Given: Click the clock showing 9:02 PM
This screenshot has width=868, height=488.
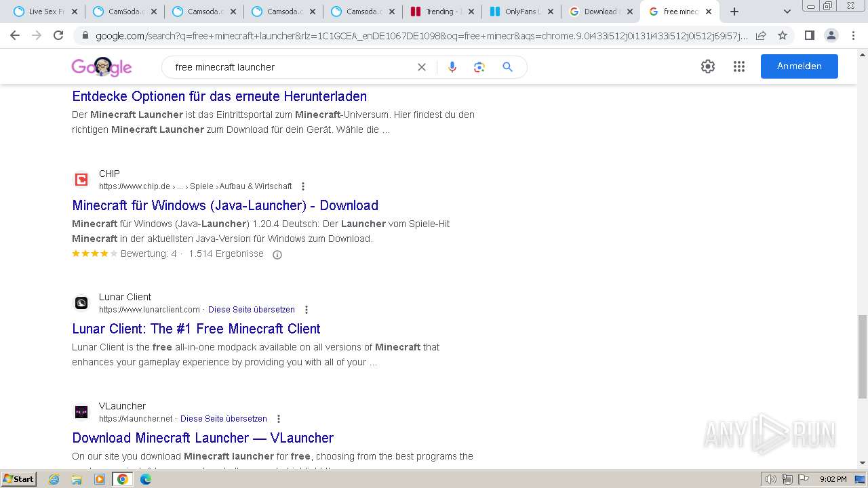Looking at the screenshot, I should click(833, 479).
